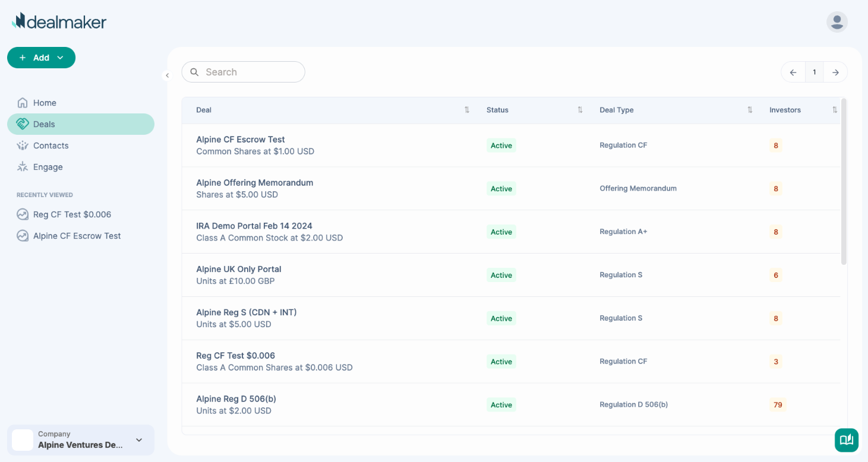Click the company logo thumbnail
868x462 pixels.
point(23,440)
